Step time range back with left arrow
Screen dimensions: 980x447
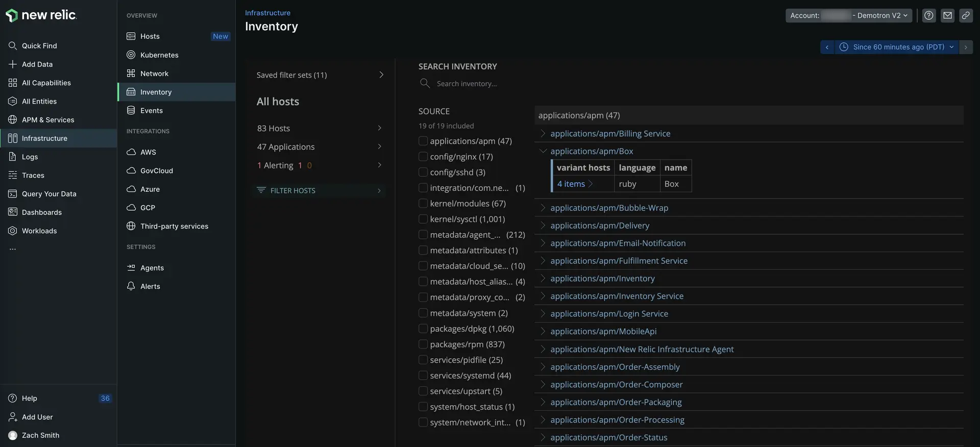(x=827, y=47)
